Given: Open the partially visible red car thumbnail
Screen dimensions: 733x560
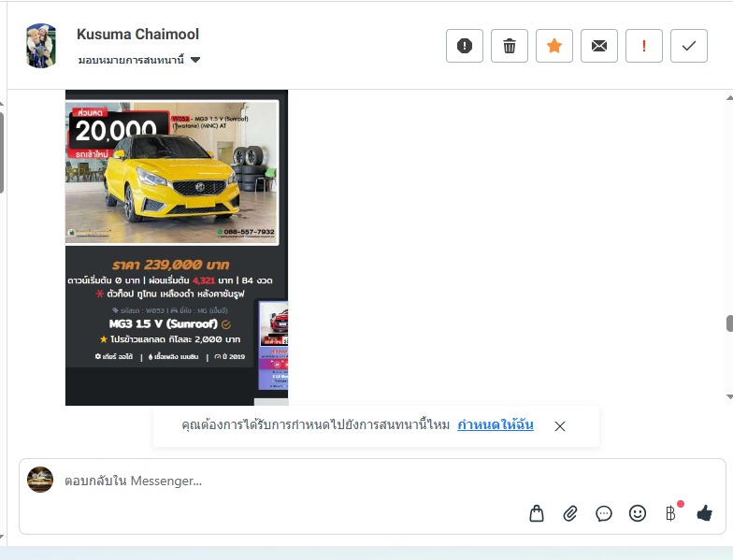Looking at the screenshot, I should (x=273, y=323).
